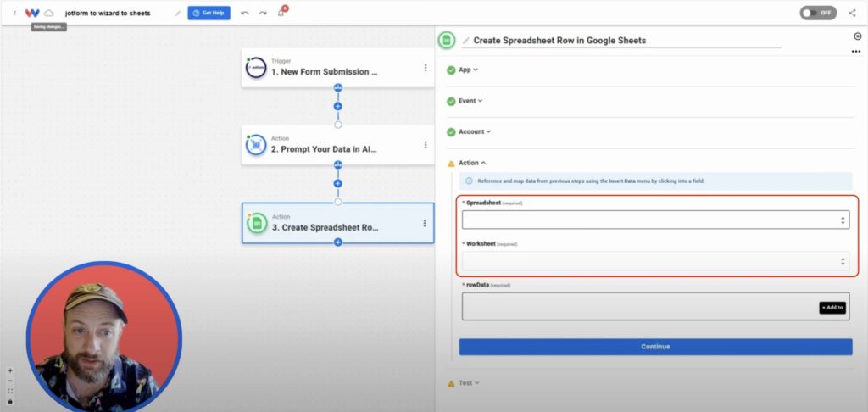Close the step configuration panel
This screenshot has width=868, height=412.
pyautogui.click(x=858, y=36)
